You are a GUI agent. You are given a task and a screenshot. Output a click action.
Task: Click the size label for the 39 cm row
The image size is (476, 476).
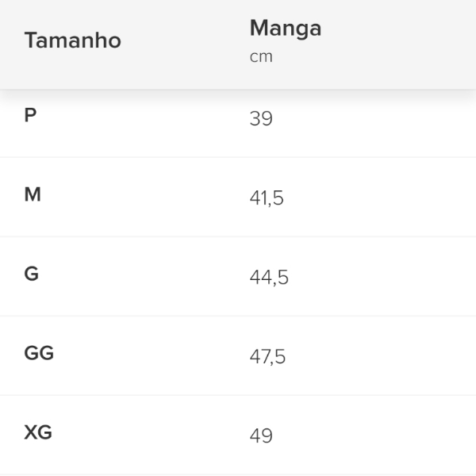click(x=31, y=115)
